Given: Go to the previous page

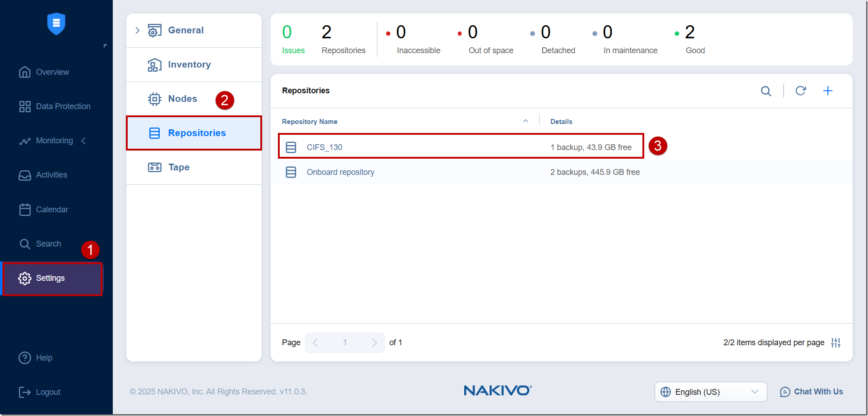Looking at the screenshot, I should click(315, 343).
